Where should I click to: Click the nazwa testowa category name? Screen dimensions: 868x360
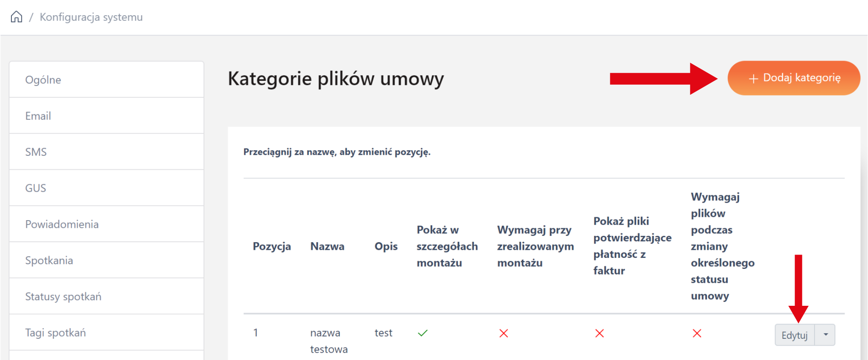click(328, 341)
